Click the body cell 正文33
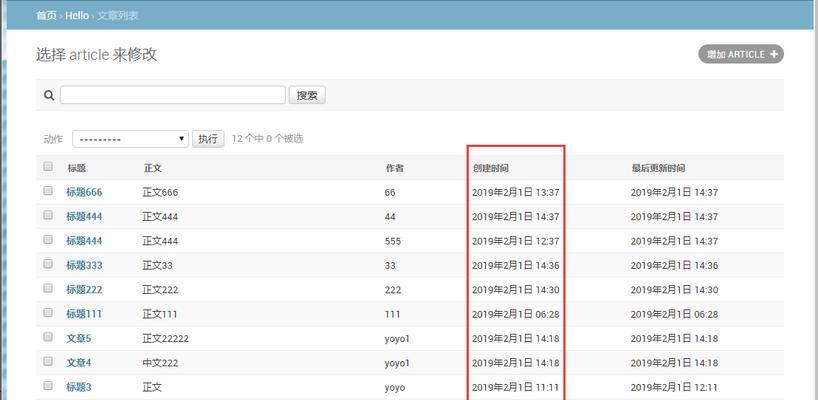The image size is (818, 400). click(x=158, y=265)
